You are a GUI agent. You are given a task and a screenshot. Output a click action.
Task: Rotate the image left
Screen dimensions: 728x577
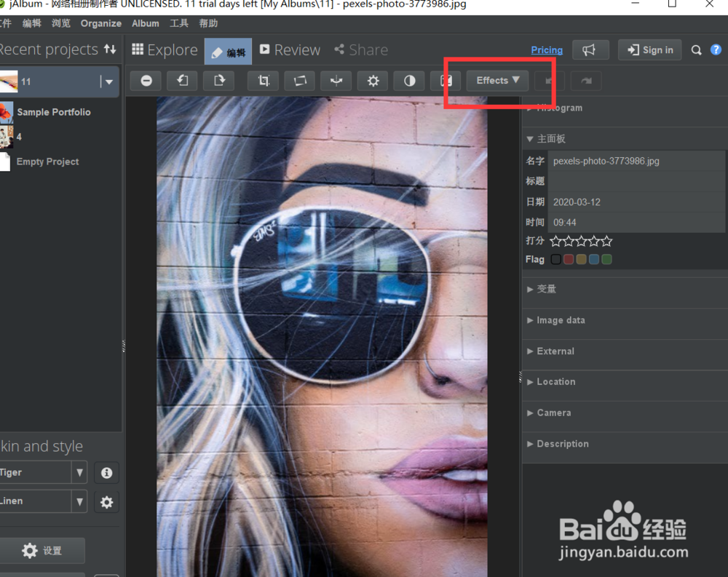183,81
